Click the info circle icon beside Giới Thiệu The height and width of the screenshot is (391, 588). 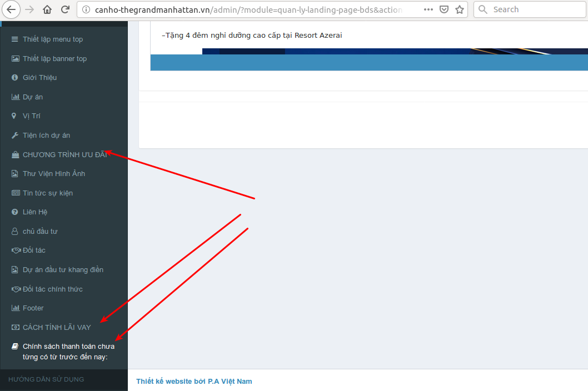pos(14,78)
